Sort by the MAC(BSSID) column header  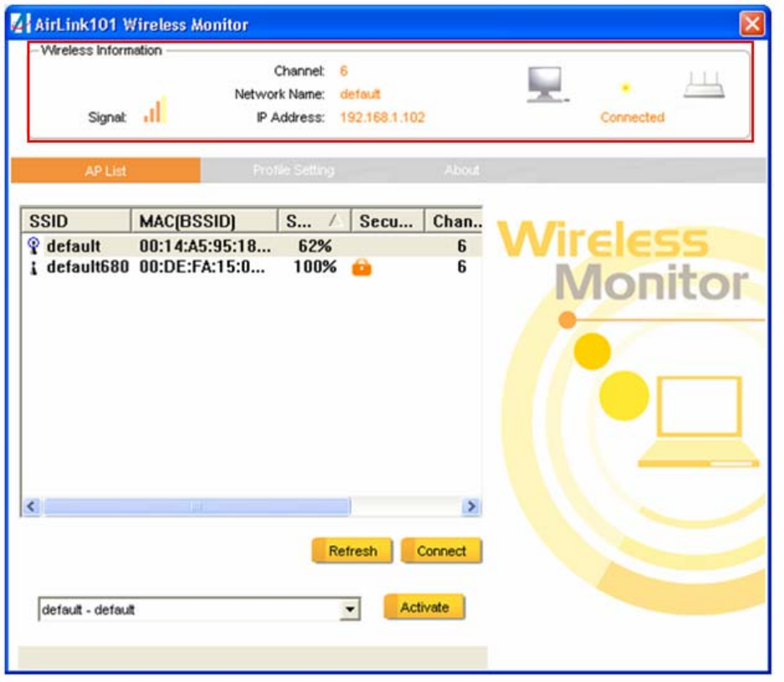(204, 221)
